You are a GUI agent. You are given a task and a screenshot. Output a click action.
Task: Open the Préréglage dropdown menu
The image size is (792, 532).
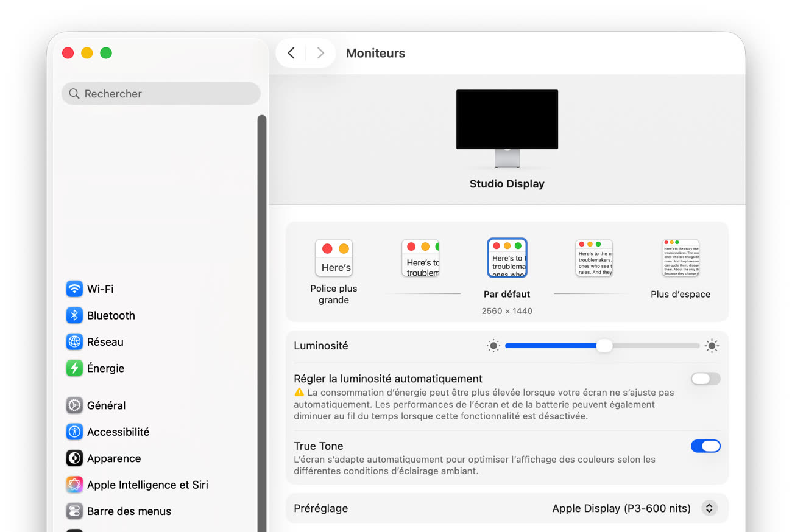click(x=621, y=508)
